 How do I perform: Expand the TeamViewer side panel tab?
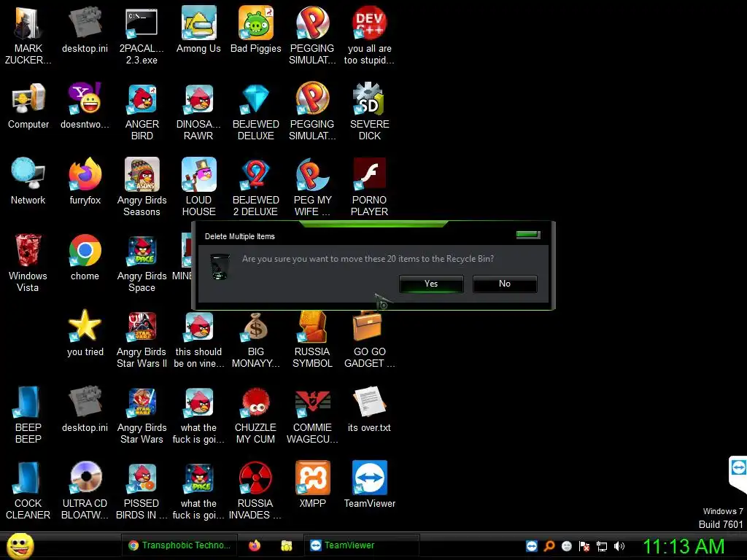(738, 472)
